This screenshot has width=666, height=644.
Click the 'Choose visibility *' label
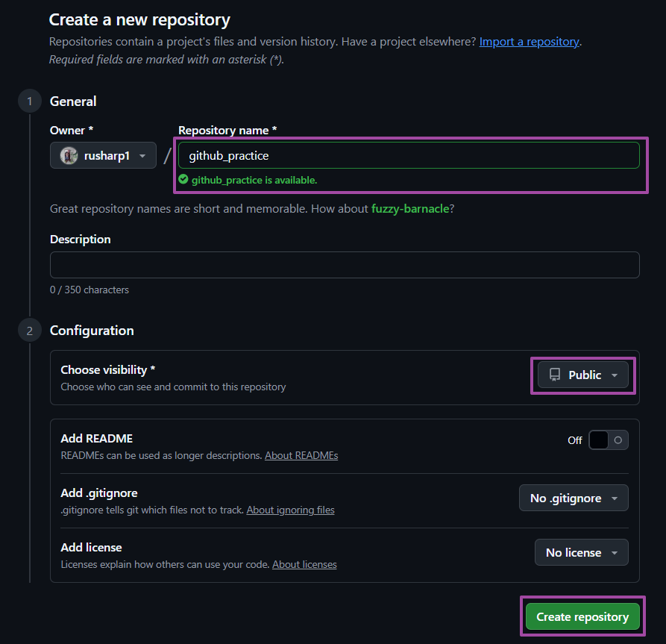click(x=108, y=370)
